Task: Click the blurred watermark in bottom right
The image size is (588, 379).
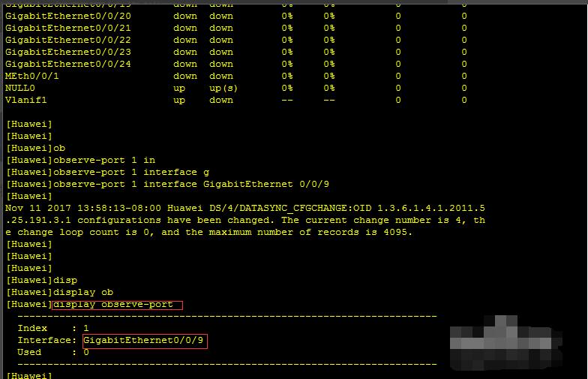Action: (x=505, y=342)
